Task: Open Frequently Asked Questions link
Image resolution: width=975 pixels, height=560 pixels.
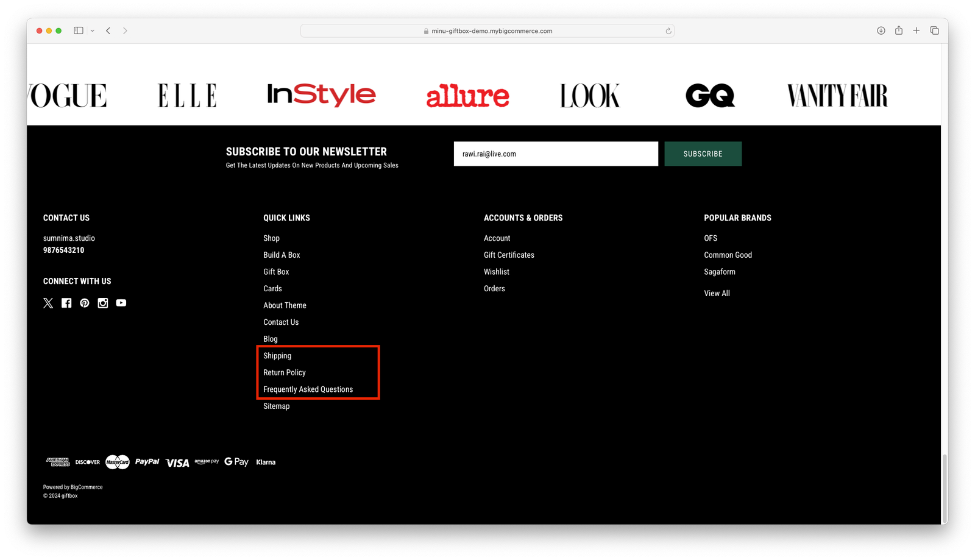Action: click(x=308, y=389)
